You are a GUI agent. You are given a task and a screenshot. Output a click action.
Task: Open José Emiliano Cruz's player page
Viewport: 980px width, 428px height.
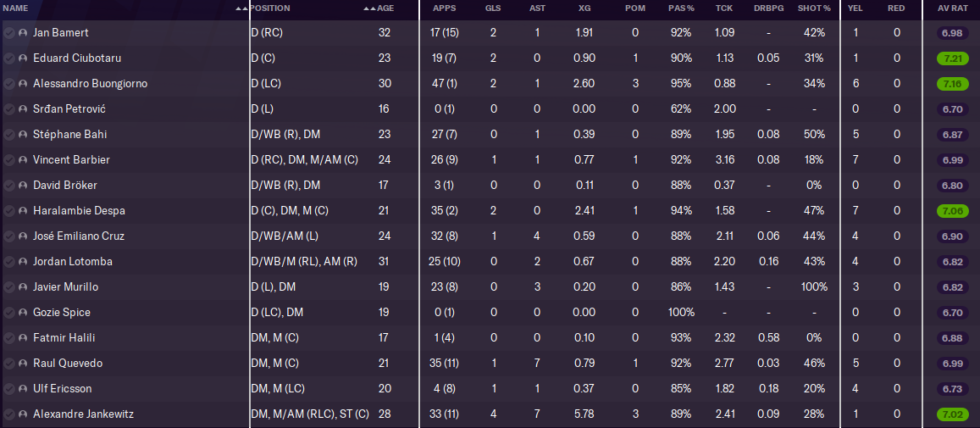click(x=78, y=236)
